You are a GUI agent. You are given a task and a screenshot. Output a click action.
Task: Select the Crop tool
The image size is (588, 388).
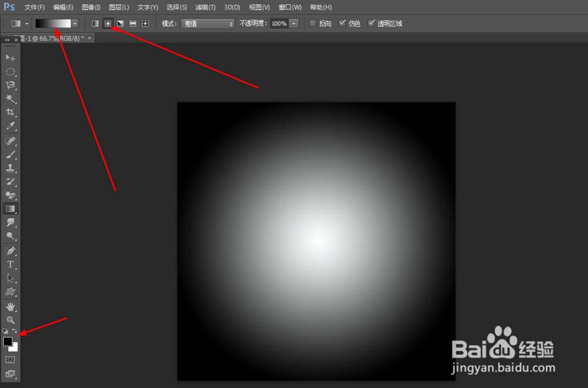click(10, 112)
